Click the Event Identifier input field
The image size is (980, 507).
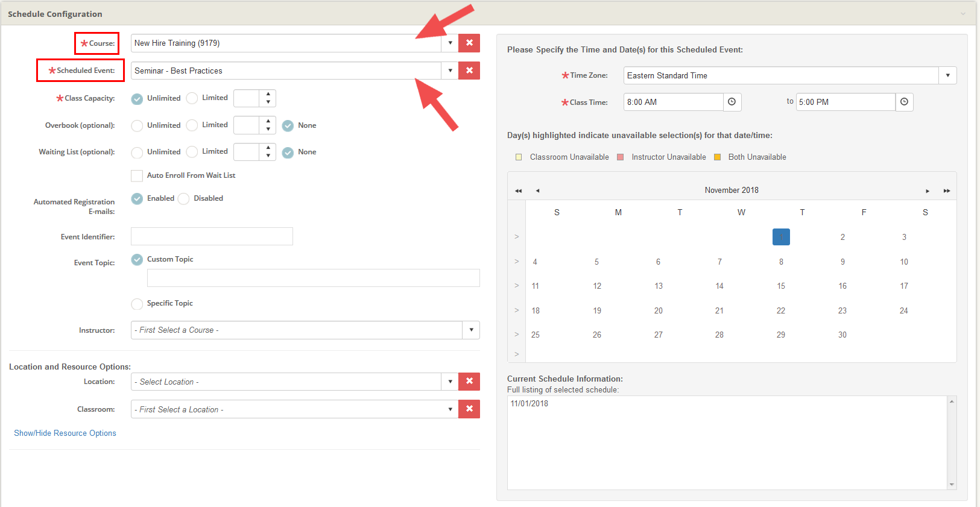[212, 236]
